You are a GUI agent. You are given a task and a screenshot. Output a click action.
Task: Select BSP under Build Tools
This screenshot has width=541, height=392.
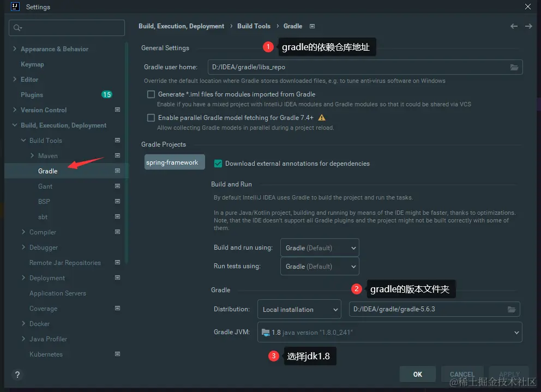(x=44, y=202)
